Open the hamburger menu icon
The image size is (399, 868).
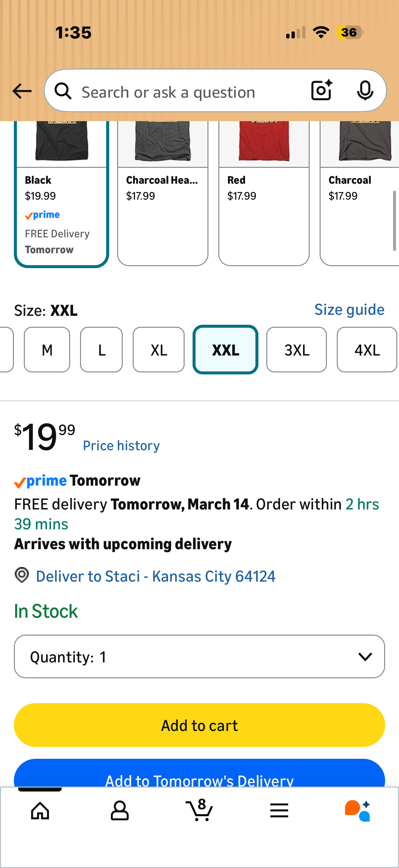pos(279,810)
